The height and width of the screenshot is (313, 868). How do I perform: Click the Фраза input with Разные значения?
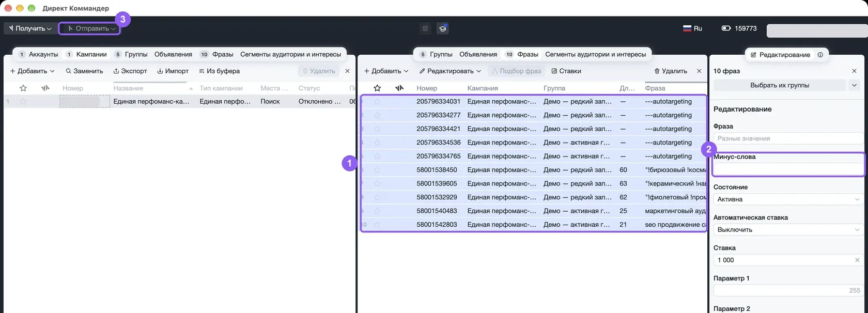[788, 138]
